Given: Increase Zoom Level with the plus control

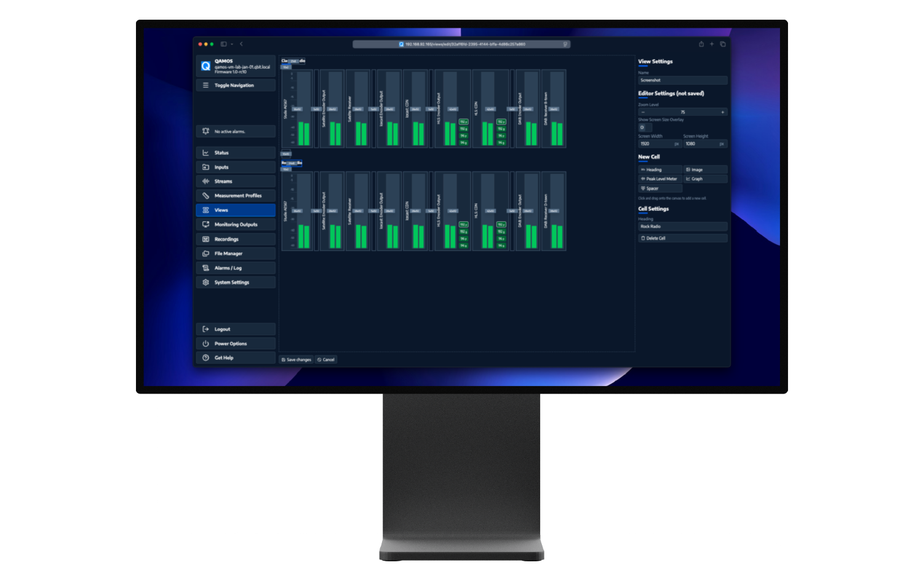Looking at the screenshot, I should click(x=723, y=112).
